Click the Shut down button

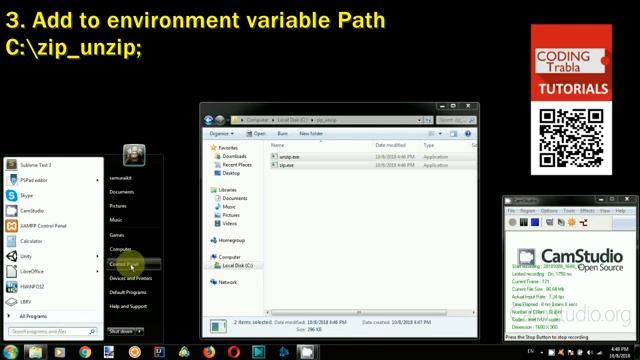pos(121,331)
